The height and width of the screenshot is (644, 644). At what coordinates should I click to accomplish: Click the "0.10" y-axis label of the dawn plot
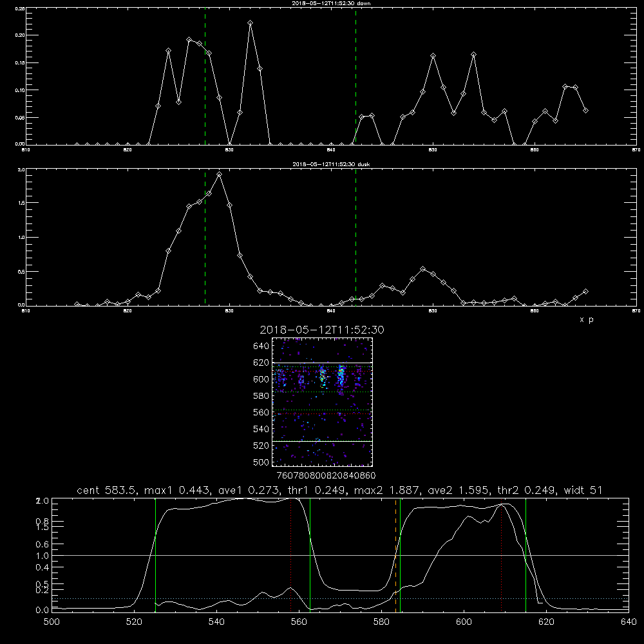(20, 90)
